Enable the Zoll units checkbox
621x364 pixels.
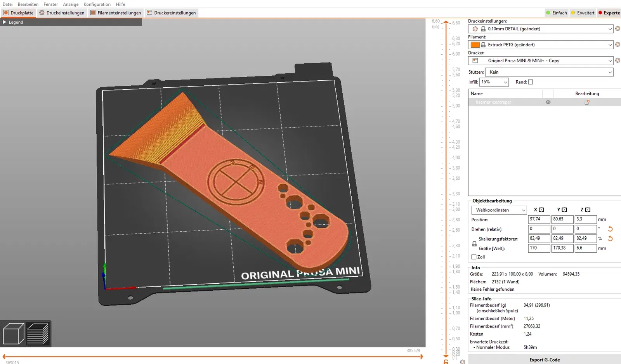[x=474, y=257]
